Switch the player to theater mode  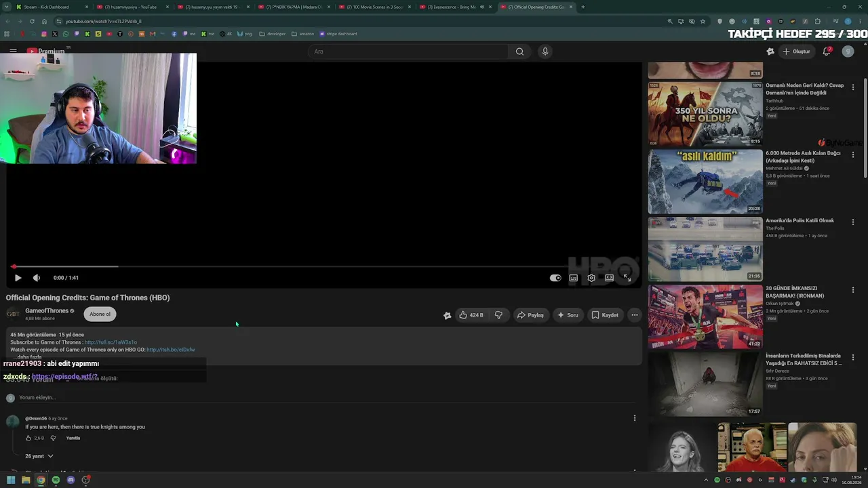(609, 278)
